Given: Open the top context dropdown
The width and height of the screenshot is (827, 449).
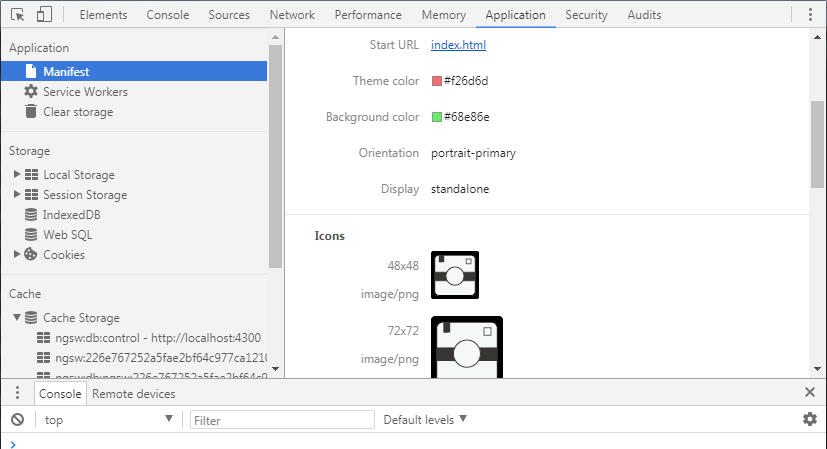Looking at the screenshot, I should tap(108, 419).
